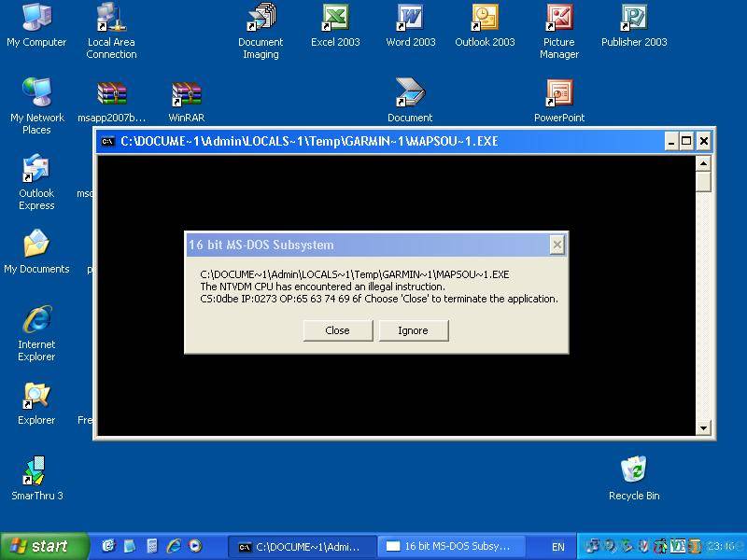Select the Publisher 2003 shortcut
The width and height of the screenshot is (747, 560).
coord(634,26)
